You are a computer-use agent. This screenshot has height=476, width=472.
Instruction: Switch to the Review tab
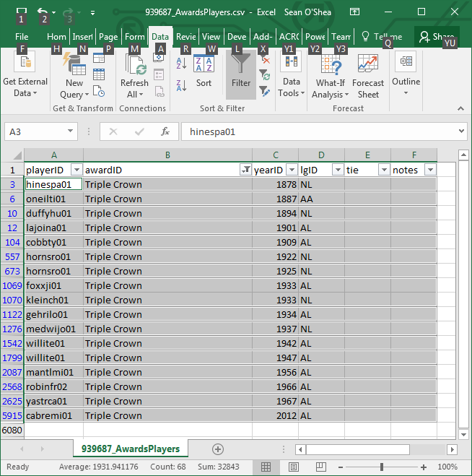[186, 37]
